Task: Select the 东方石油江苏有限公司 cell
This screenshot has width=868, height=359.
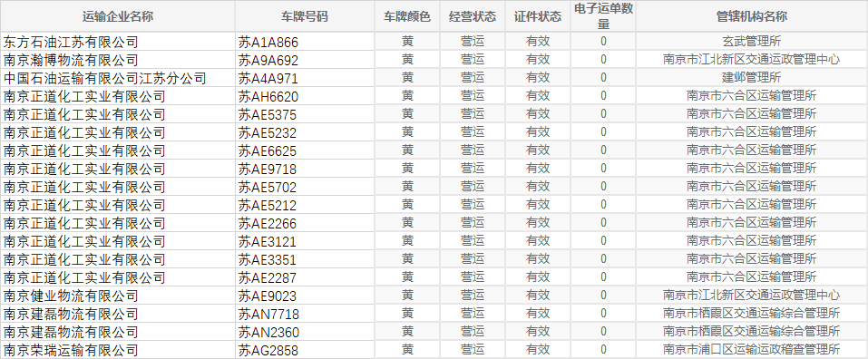Action: 117,42
